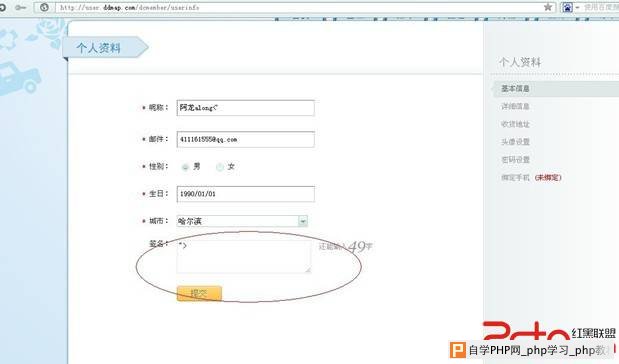Click the 生日 date field
619x364 pixels.
pos(246,194)
